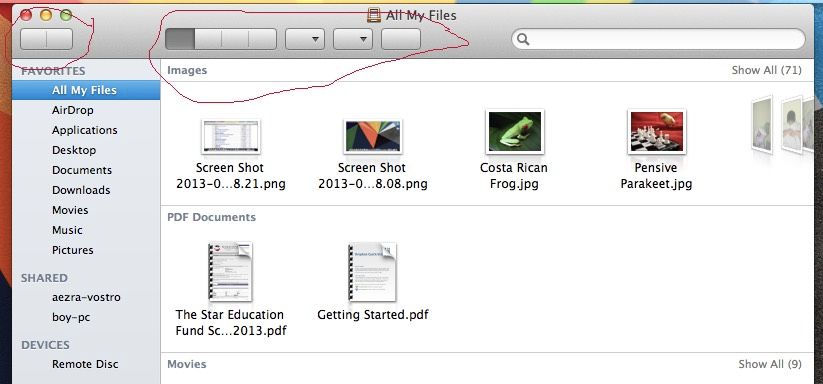Go forward using the right navigation arrow button
This screenshot has width=823, height=384.
tap(59, 39)
